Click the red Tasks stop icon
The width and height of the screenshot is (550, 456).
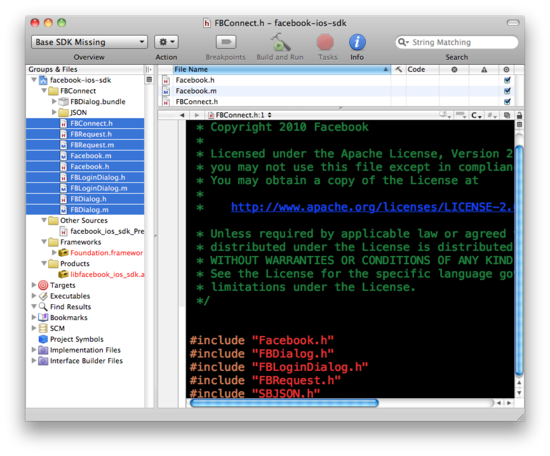(x=326, y=42)
